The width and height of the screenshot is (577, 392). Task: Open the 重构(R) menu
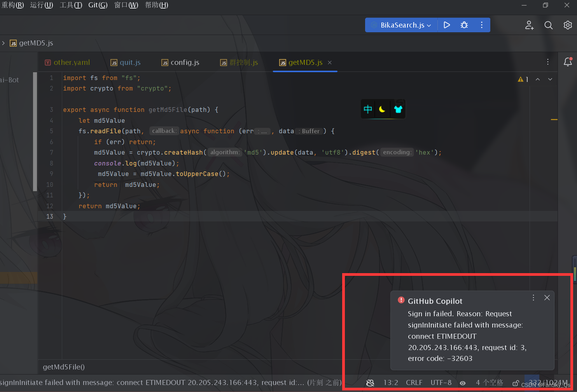[x=12, y=5]
